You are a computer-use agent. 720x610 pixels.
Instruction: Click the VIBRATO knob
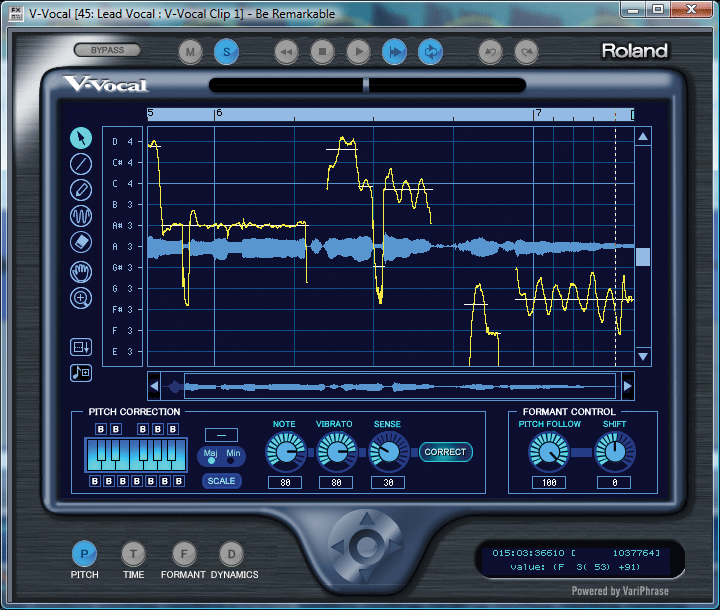[337, 452]
